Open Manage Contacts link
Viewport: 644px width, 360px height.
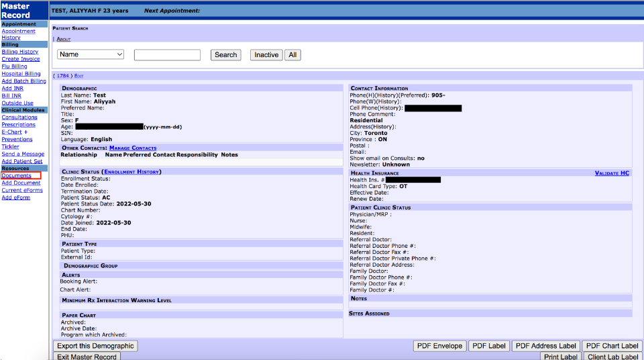(x=133, y=148)
